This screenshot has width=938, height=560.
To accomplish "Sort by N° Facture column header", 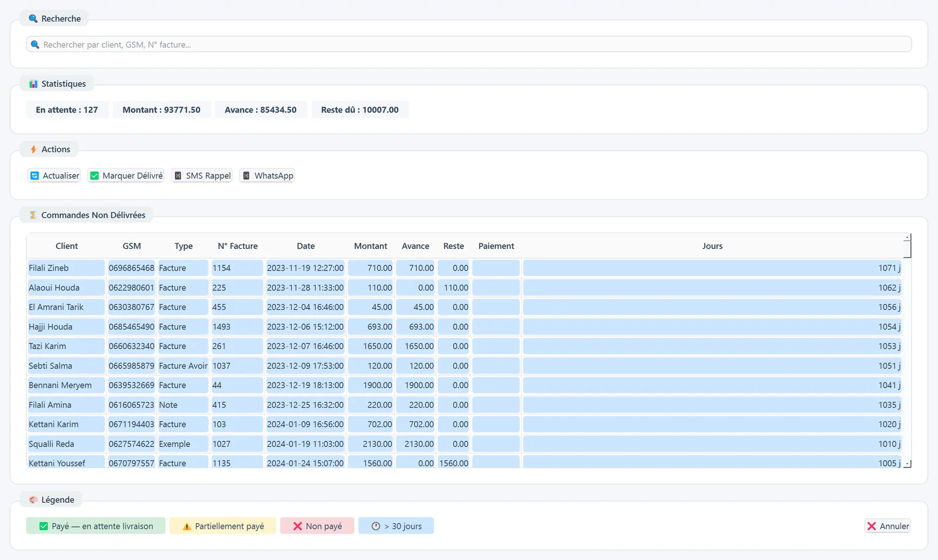I will coord(237,246).
